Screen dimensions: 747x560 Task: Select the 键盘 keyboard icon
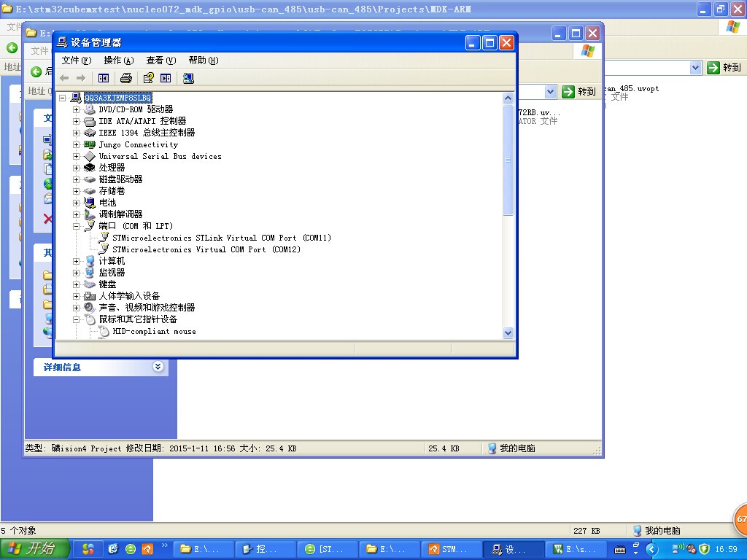coord(90,284)
